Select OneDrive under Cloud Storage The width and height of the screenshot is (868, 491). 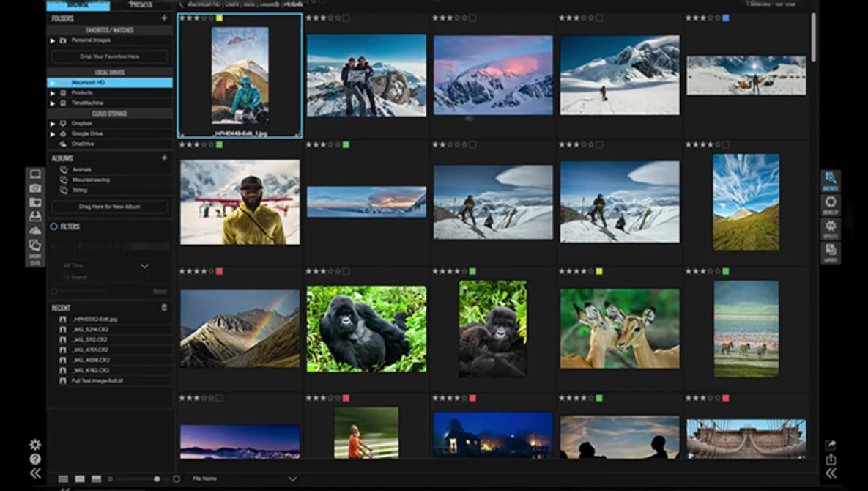click(x=83, y=144)
